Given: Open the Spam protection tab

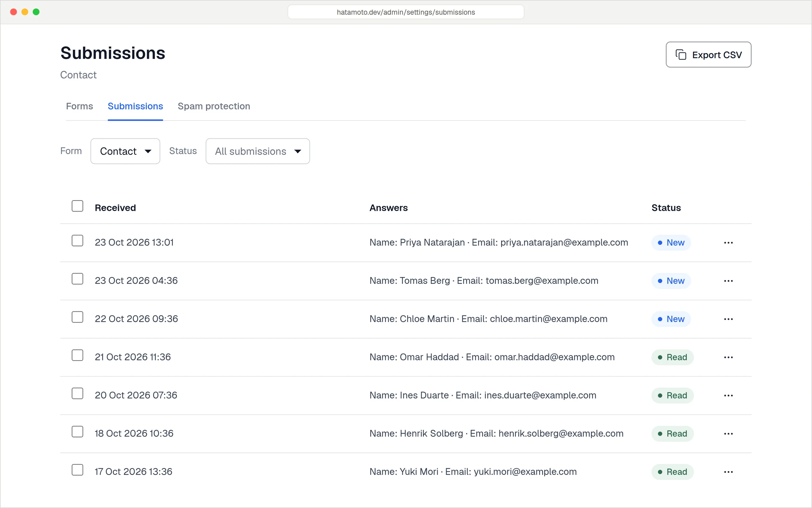Looking at the screenshot, I should coord(214,106).
